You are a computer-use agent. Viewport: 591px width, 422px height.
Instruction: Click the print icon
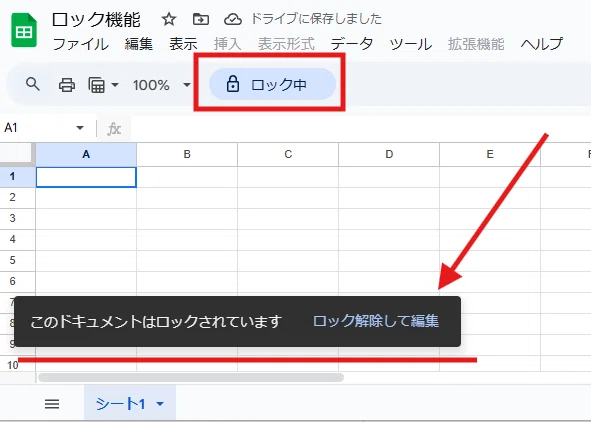point(67,85)
